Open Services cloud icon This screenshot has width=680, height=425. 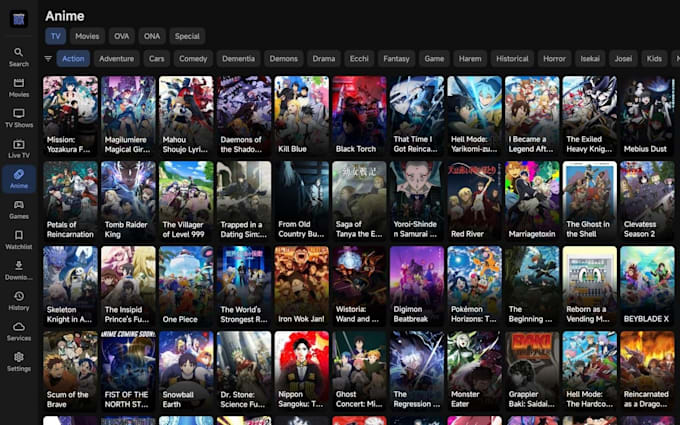point(19,331)
